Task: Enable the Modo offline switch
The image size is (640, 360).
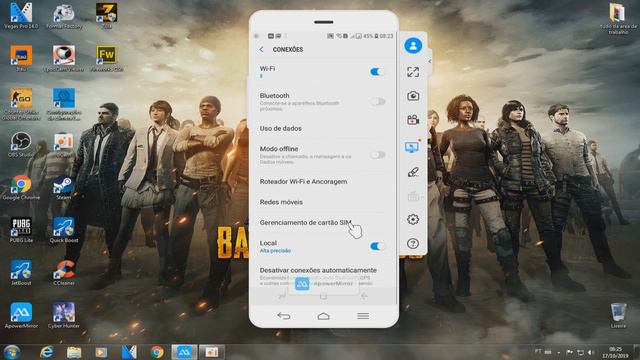Action: tap(378, 155)
